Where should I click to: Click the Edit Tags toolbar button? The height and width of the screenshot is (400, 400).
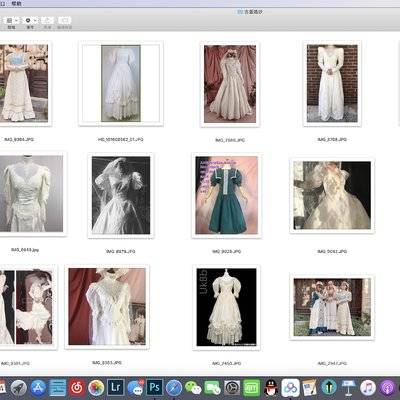point(65,20)
